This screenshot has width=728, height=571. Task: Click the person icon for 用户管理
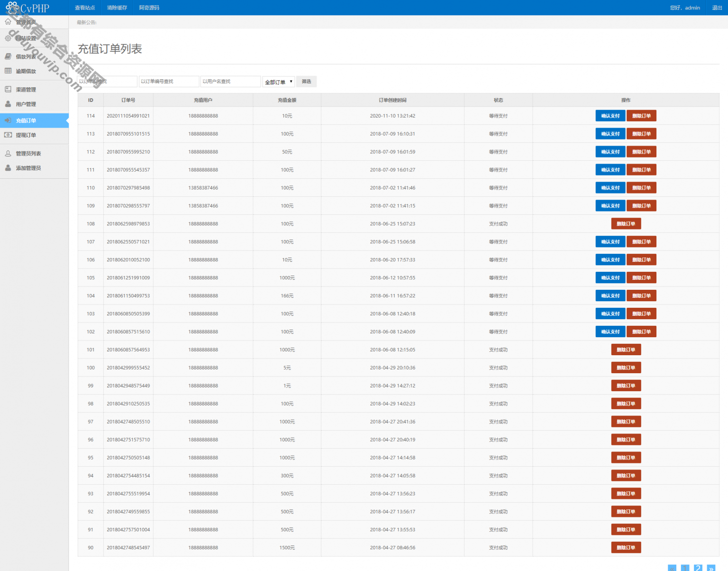point(8,104)
